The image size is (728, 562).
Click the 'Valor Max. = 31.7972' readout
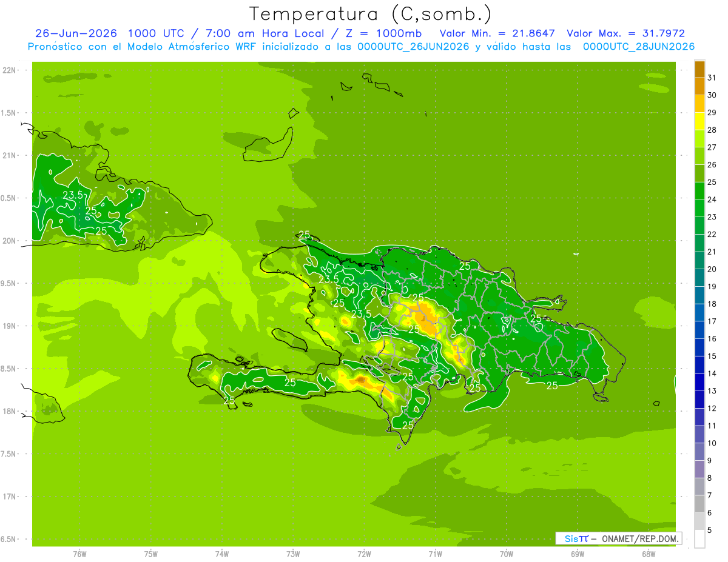click(625, 33)
